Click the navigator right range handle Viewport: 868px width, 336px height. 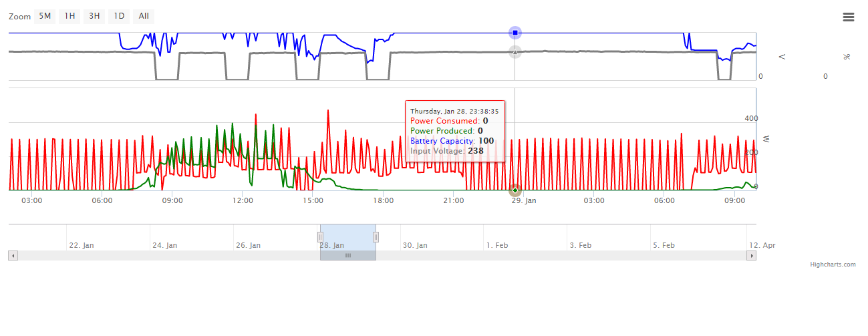[x=376, y=236]
